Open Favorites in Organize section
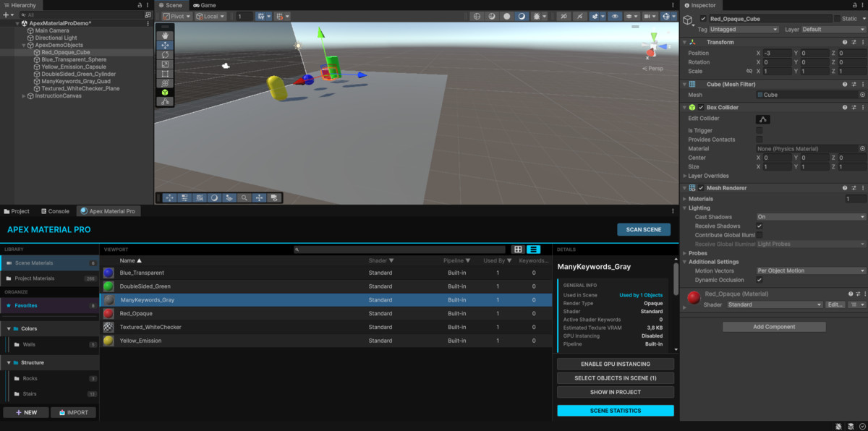 (x=49, y=306)
